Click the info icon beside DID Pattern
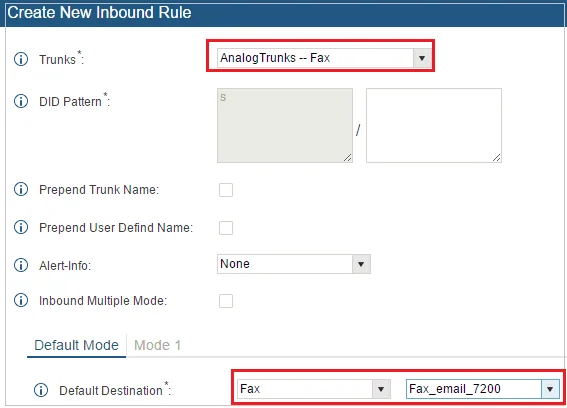The height and width of the screenshot is (408, 567). (21, 101)
